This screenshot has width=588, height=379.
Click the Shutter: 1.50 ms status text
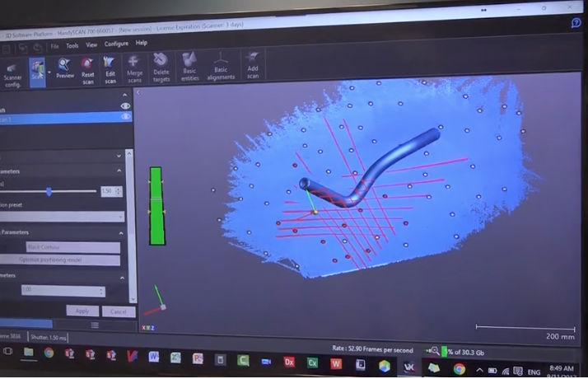(x=49, y=338)
